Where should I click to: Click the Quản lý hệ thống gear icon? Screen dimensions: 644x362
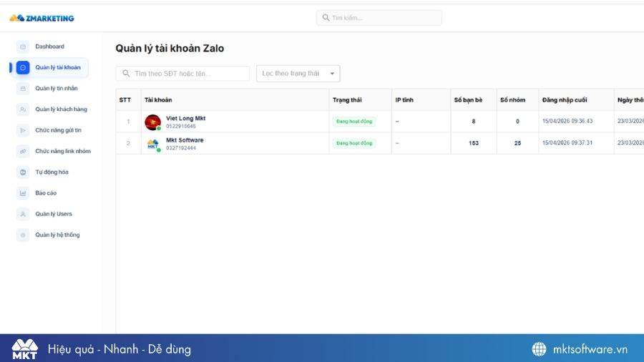click(x=23, y=235)
